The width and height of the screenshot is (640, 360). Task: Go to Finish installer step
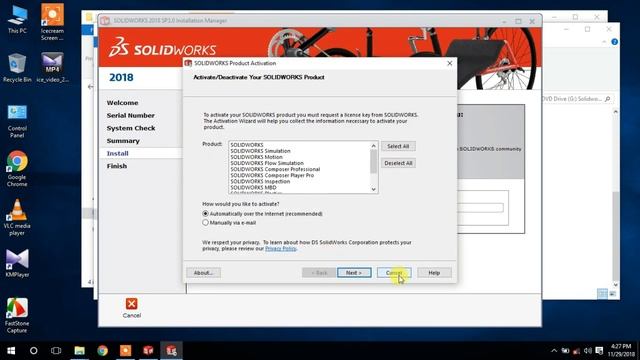(117, 166)
